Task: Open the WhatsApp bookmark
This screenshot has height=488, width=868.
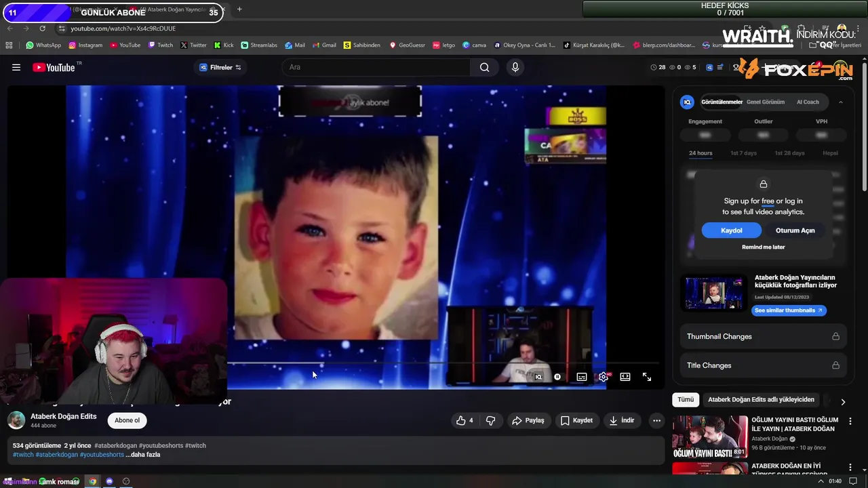Action: (x=43, y=45)
